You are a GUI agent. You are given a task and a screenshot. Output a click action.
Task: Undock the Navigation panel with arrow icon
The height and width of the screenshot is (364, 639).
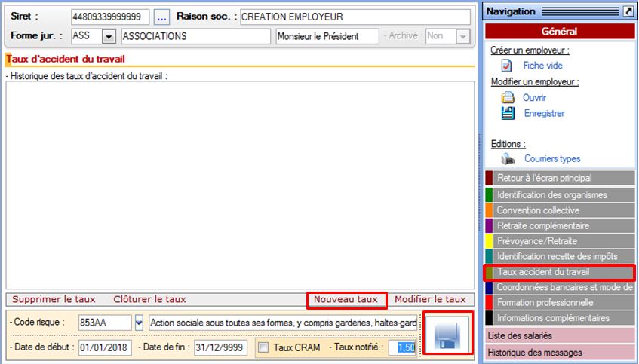click(x=628, y=11)
